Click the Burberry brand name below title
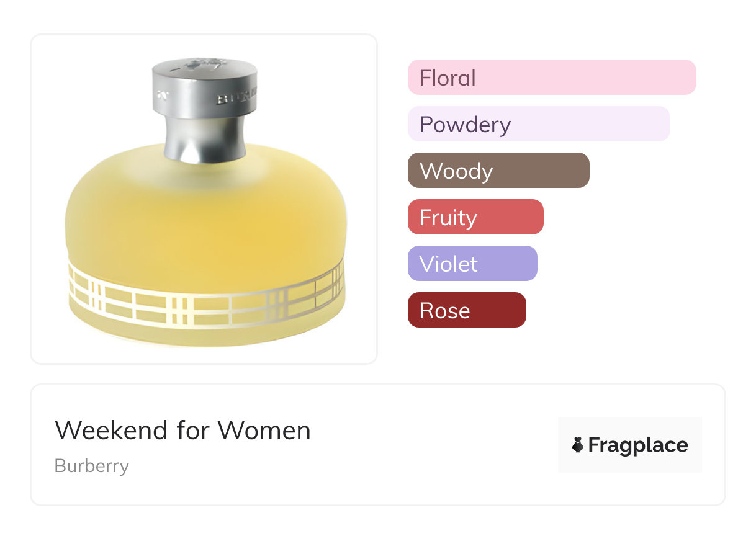The image size is (756, 536). click(92, 466)
